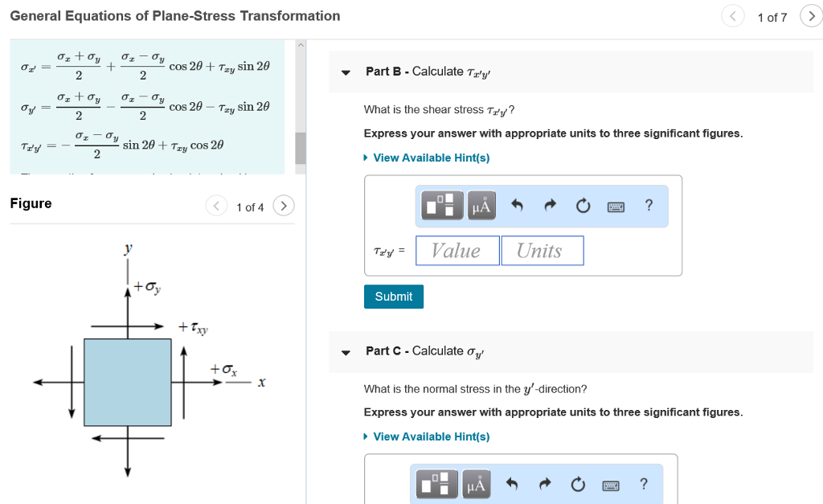Open View Available Hint(s) in Part C
The image size is (823, 504).
(430, 436)
